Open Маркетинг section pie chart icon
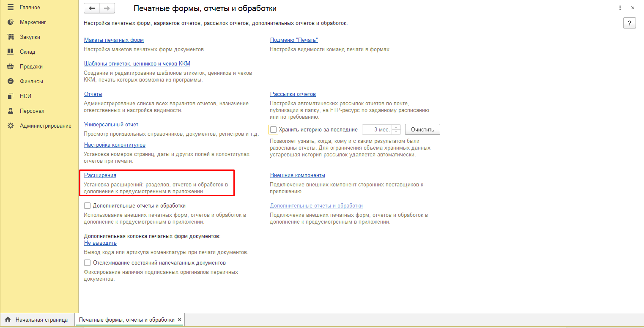644x328 pixels. point(11,22)
